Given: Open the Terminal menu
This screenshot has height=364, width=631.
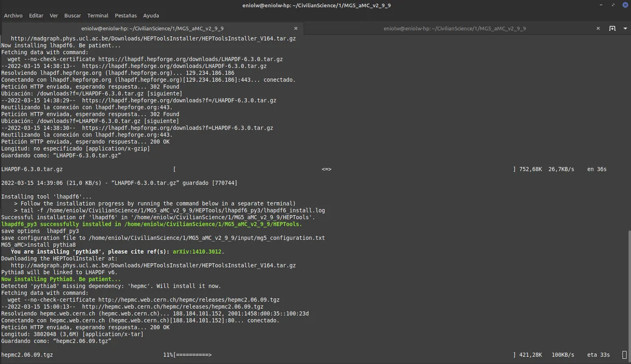Looking at the screenshot, I should (98, 16).
